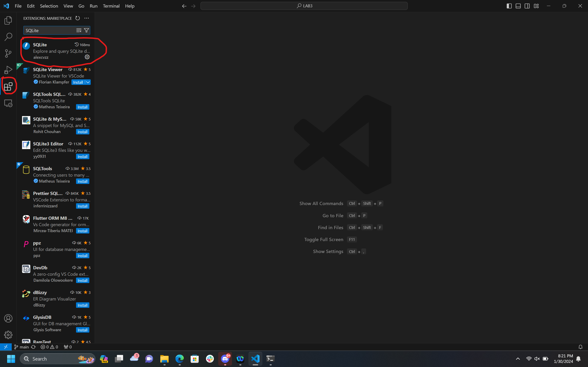Open Run and Debug view
Viewport: 588px width, 367px height.
(x=8, y=70)
